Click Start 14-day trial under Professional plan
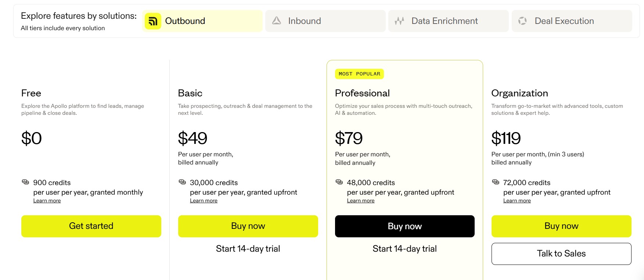Viewport: 644px width, 280px height. point(404,248)
